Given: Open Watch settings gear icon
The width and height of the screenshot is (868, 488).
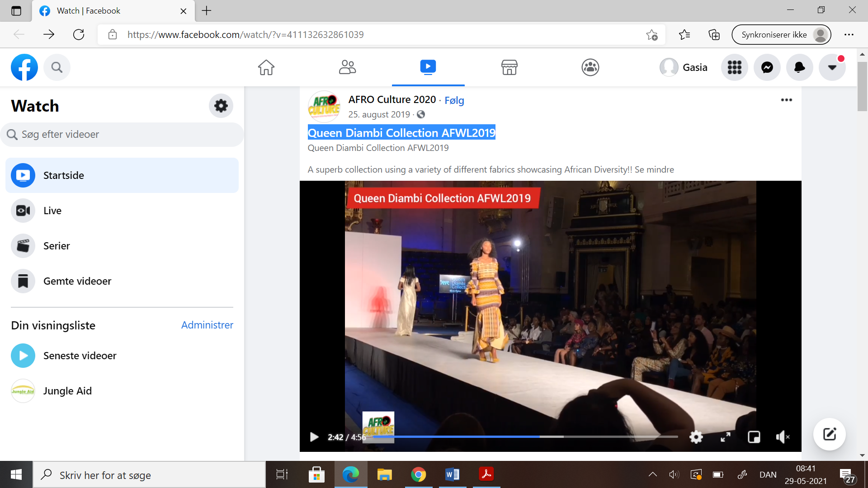Looking at the screenshot, I should tap(221, 106).
